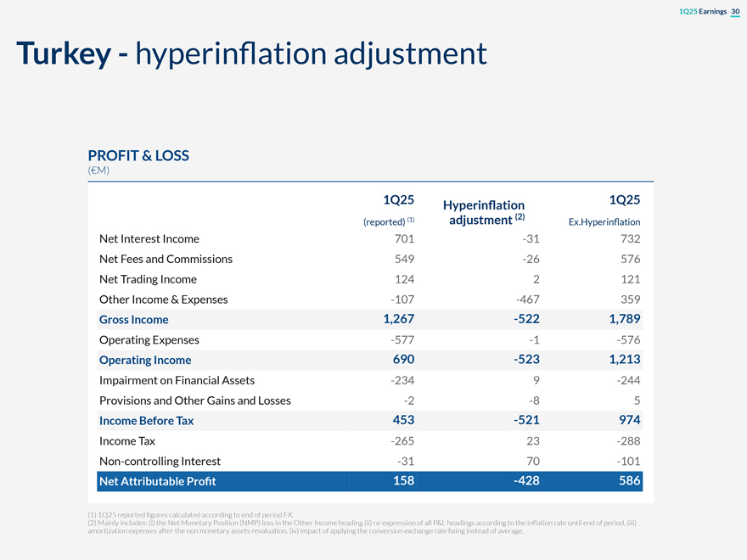Click the 'Turkey - hyperinflation adjustment' slide title
The image size is (747, 560).
[x=251, y=53]
